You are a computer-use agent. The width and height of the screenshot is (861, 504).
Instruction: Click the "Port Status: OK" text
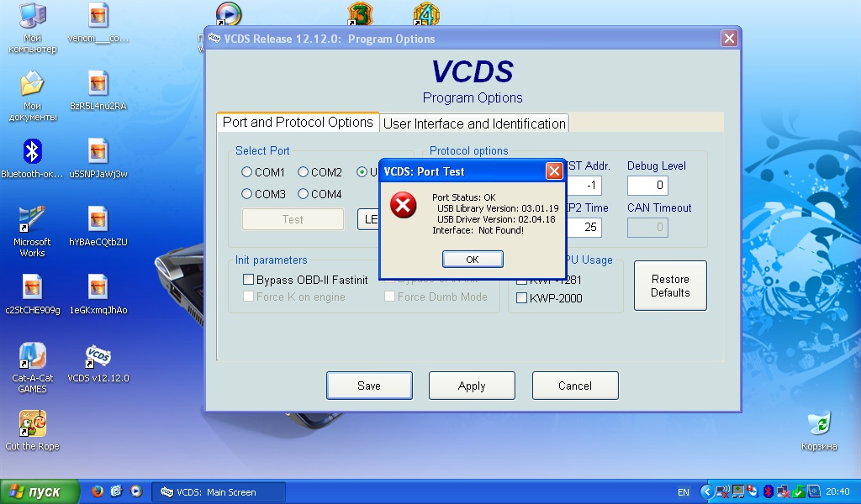click(463, 197)
